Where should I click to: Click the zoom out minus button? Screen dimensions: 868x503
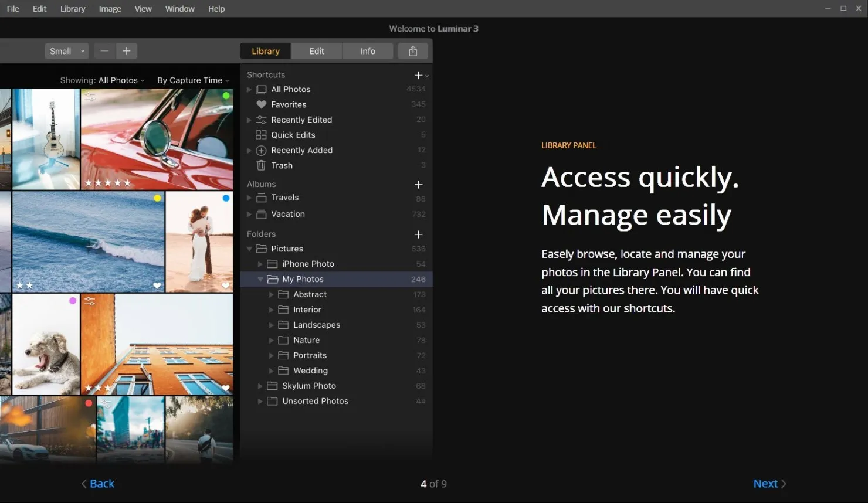tap(104, 51)
